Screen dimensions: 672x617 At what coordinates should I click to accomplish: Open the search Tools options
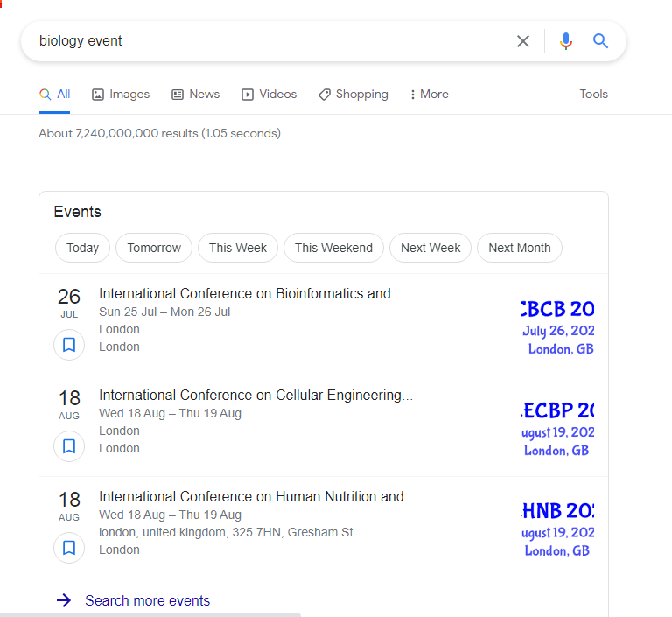pos(593,94)
